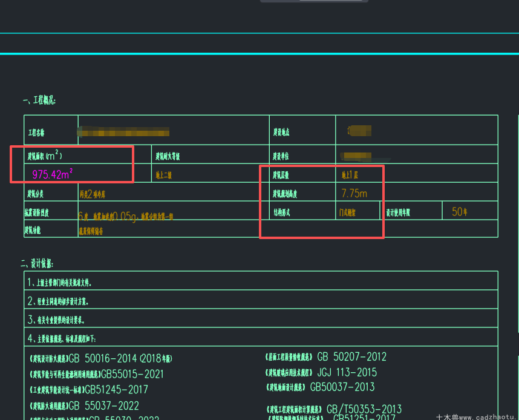
Task: Click the GB/T50353-2013 standard entry
Action: 334,409
